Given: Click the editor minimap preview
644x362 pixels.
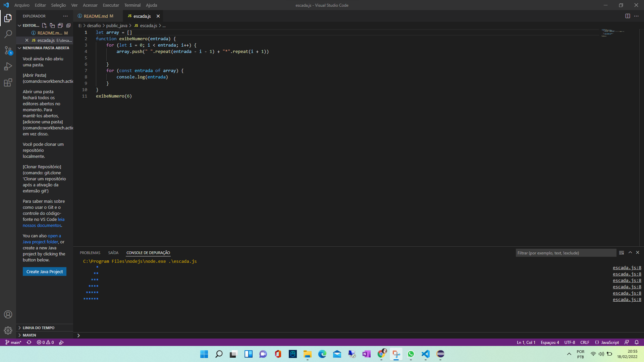Looking at the screenshot, I should coord(612,33).
